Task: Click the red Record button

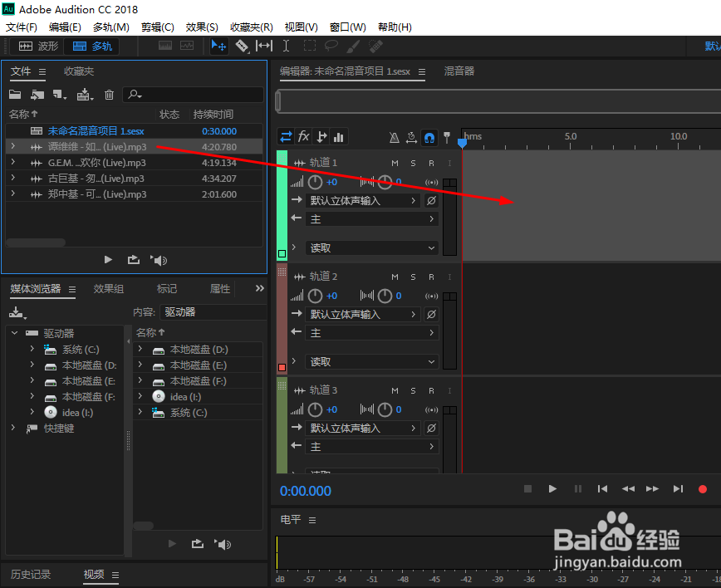Action: pyautogui.click(x=703, y=489)
